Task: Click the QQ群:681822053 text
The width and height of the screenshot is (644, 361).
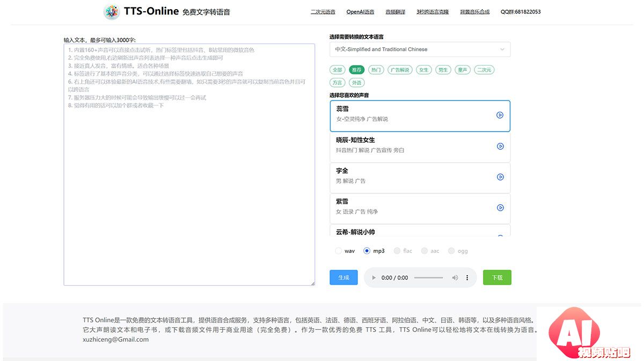Action: (521, 12)
